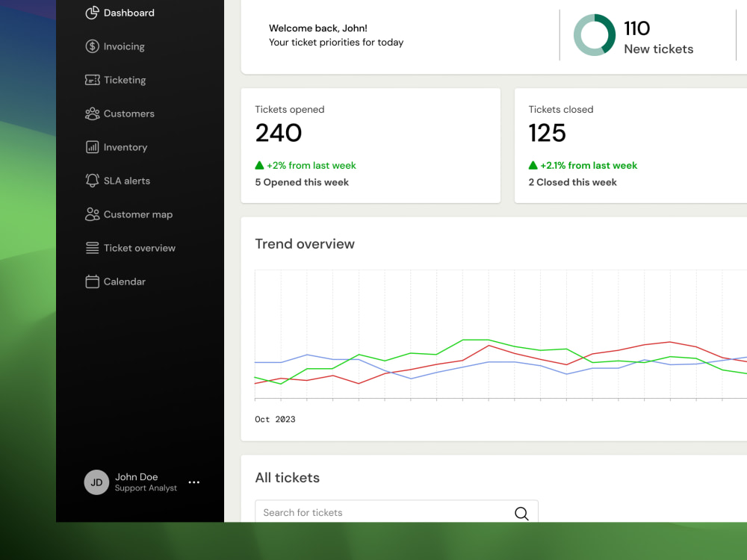Click the Ticketing ticket icon
This screenshot has height=560, width=747.
click(92, 80)
